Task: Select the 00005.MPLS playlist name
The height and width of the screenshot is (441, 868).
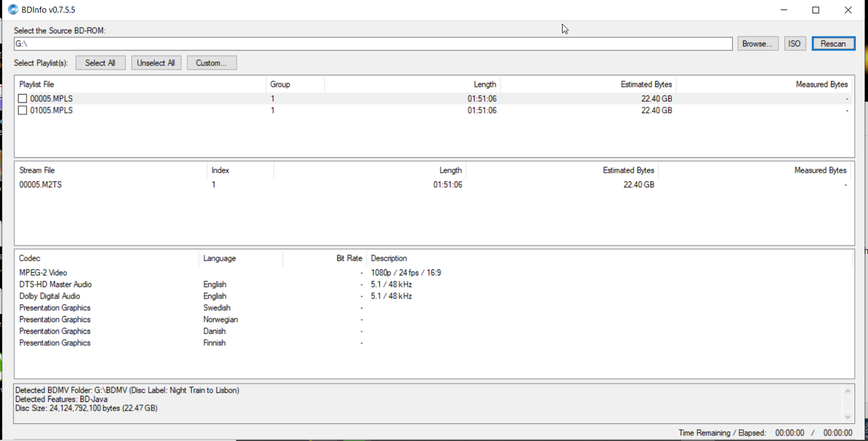Action: click(52, 99)
